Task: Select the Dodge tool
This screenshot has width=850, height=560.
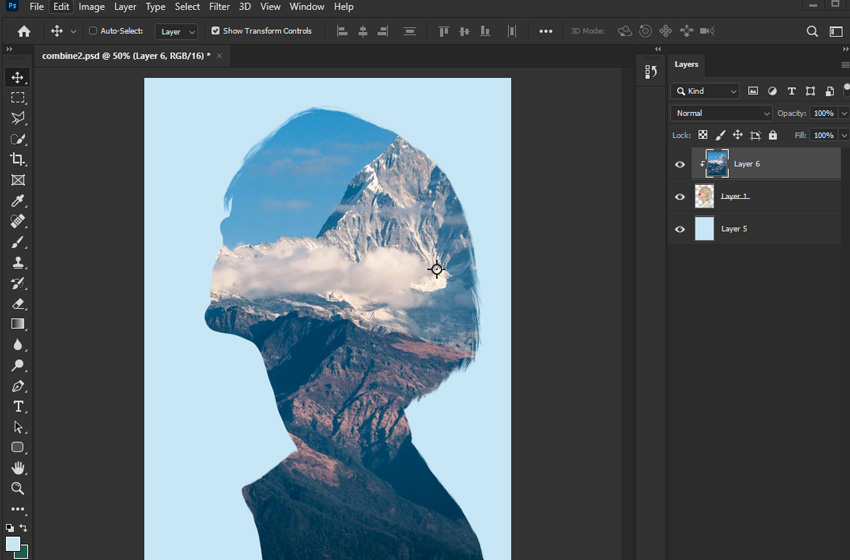Action: 17,365
